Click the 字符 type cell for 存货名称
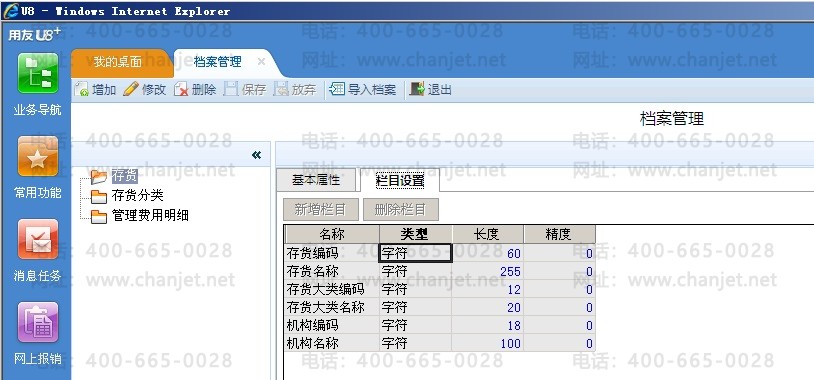Viewport: 814px width, 380px height. (415, 271)
